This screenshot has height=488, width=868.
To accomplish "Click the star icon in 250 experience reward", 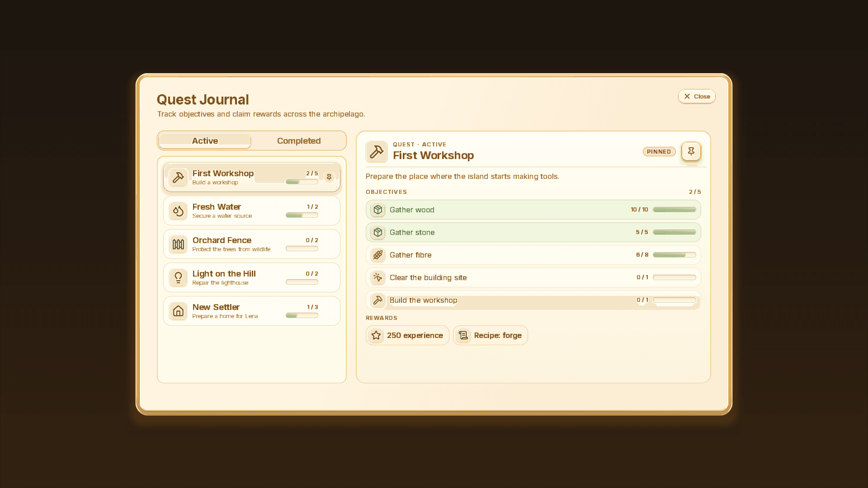I will [376, 335].
